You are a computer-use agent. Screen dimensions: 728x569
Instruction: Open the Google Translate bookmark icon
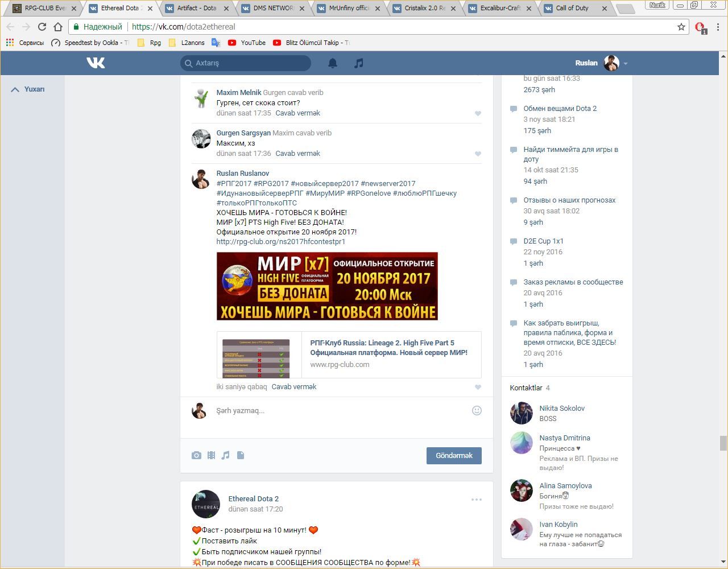tap(216, 43)
